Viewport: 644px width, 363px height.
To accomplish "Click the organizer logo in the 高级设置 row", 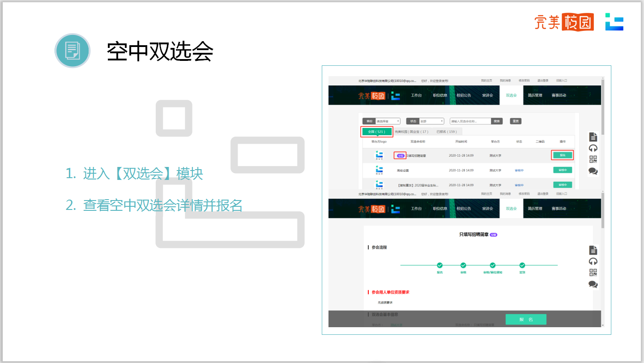I will pyautogui.click(x=379, y=170).
